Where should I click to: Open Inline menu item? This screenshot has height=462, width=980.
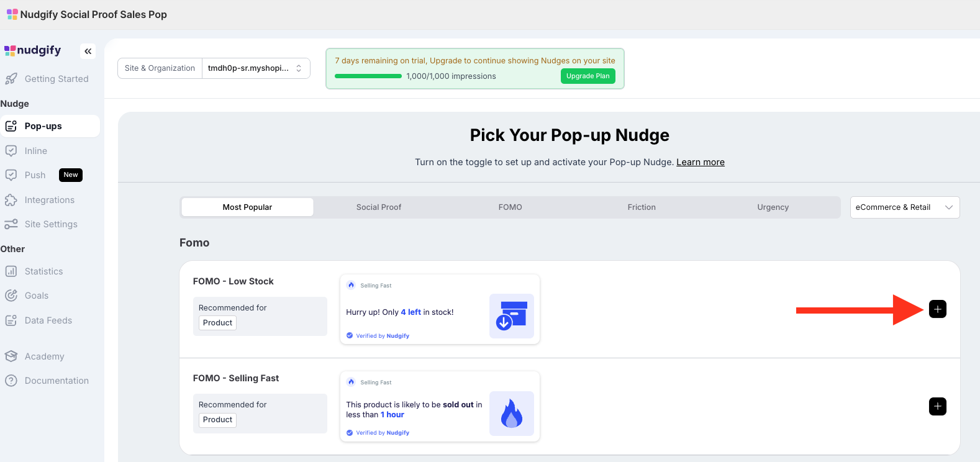coord(50,151)
